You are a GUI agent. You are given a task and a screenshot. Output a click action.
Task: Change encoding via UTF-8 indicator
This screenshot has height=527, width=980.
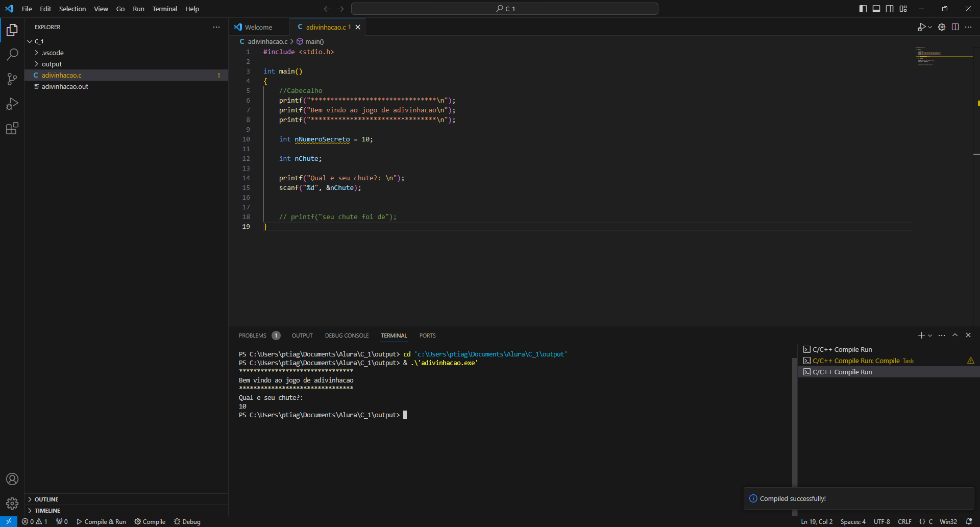[881, 521]
